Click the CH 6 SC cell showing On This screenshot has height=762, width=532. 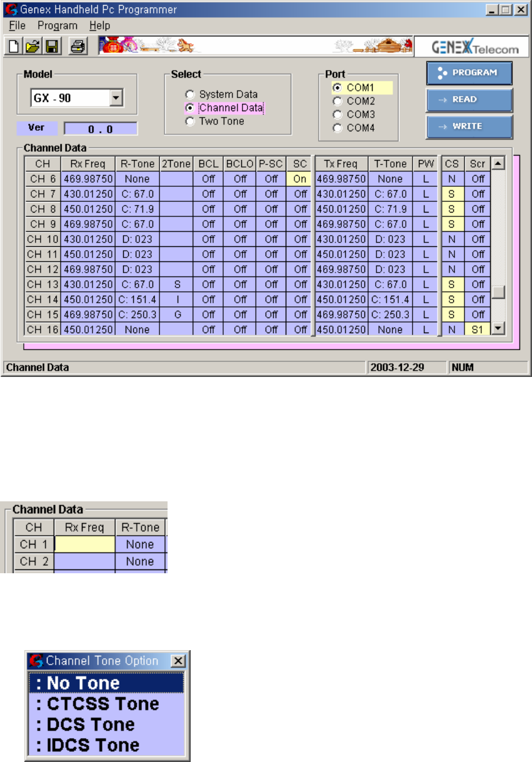click(x=299, y=179)
